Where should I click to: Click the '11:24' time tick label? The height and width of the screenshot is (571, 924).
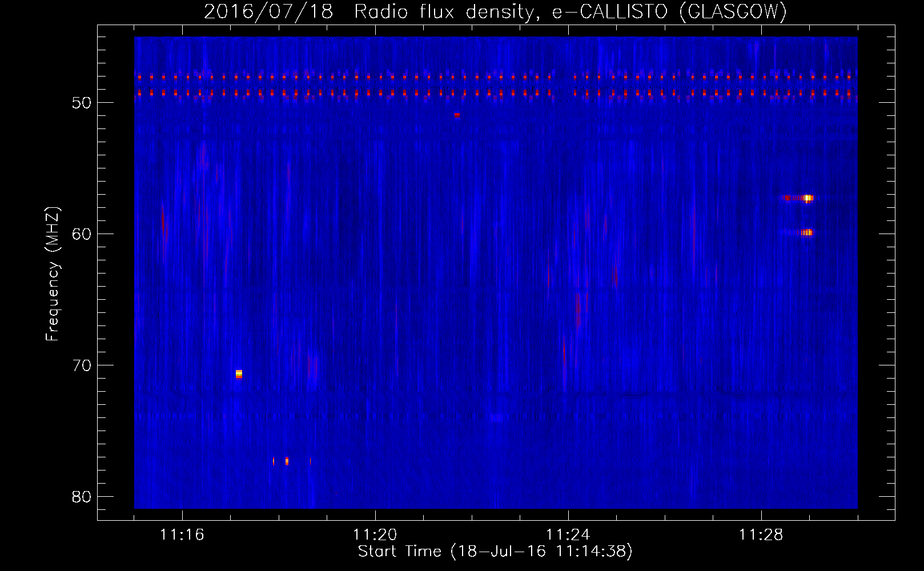[x=568, y=535]
